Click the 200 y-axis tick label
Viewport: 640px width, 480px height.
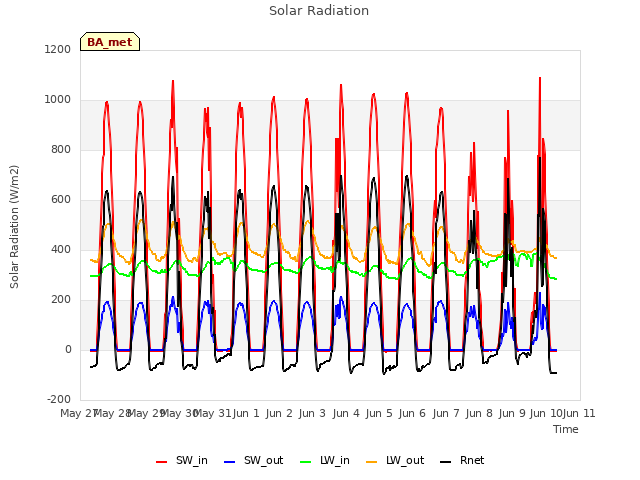tap(61, 300)
